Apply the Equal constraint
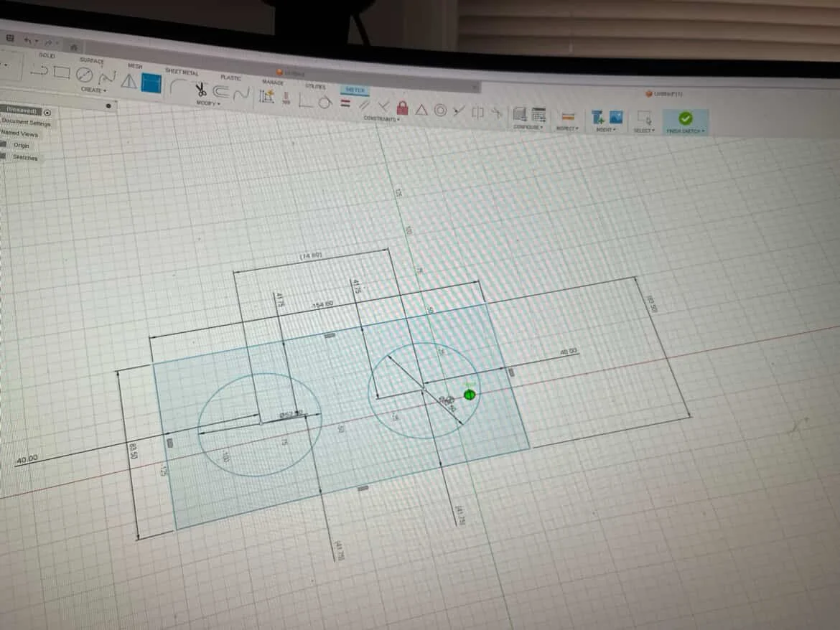840x630 pixels. point(345,103)
